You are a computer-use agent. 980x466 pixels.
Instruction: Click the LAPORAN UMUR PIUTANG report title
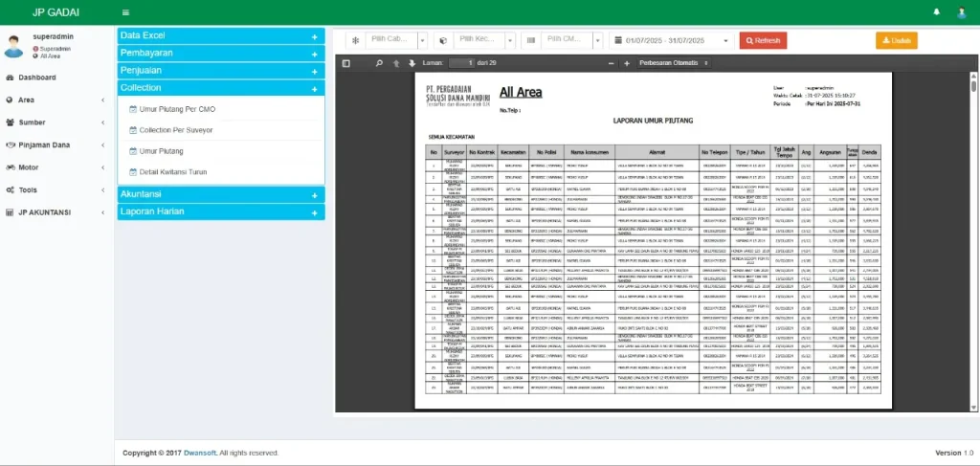pos(653,121)
